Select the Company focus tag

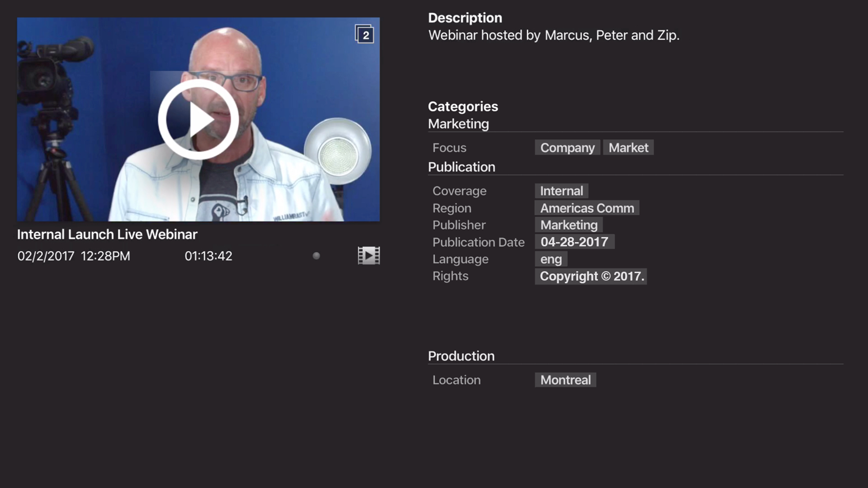coord(567,148)
